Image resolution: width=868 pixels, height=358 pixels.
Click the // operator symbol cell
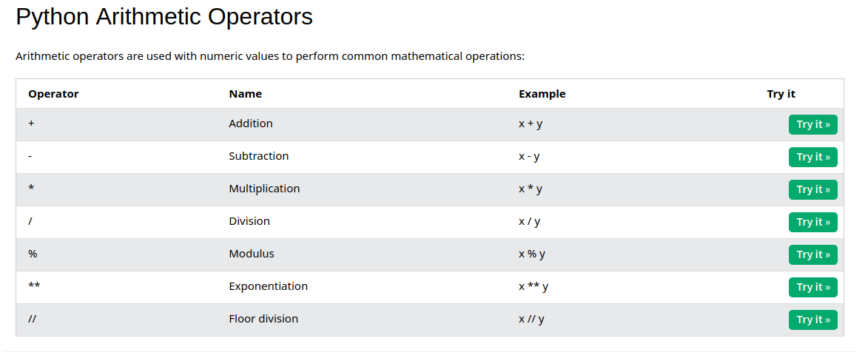pos(34,319)
